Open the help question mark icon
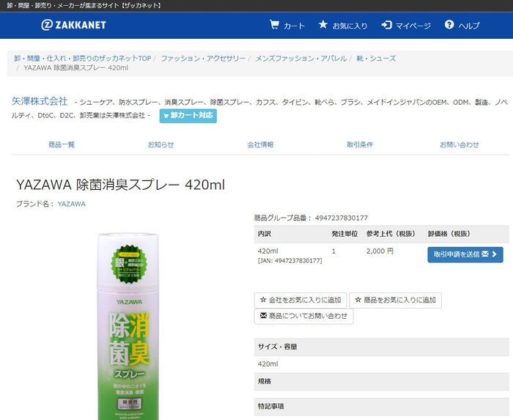The width and height of the screenshot is (513, 420). 449,25
